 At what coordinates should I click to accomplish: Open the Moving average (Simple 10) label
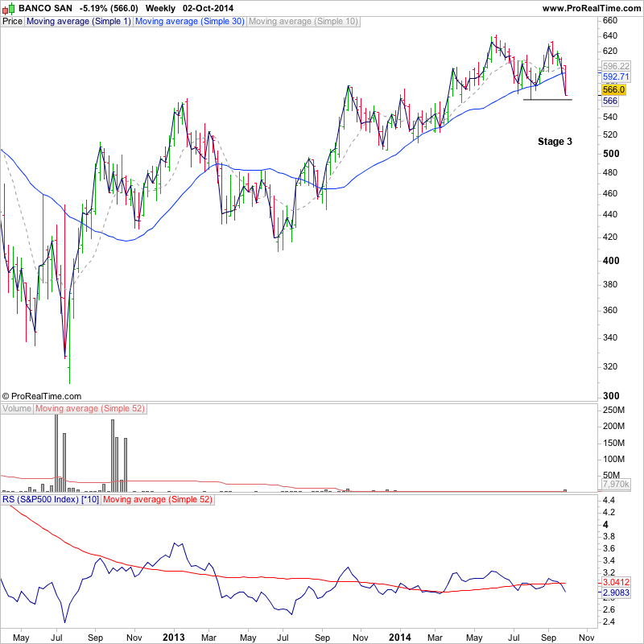(303, 22)
